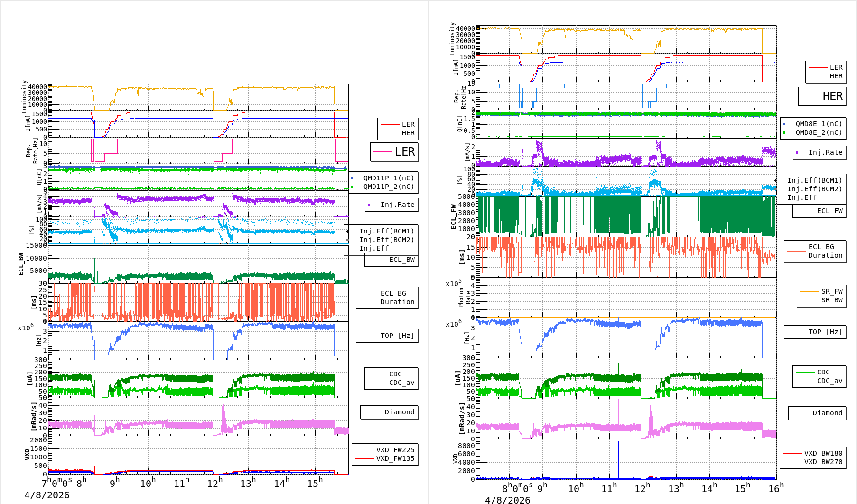This screenshot has height=504, width=857.
Task: Click the large HER legend box
Action: [x=822, y=96]
